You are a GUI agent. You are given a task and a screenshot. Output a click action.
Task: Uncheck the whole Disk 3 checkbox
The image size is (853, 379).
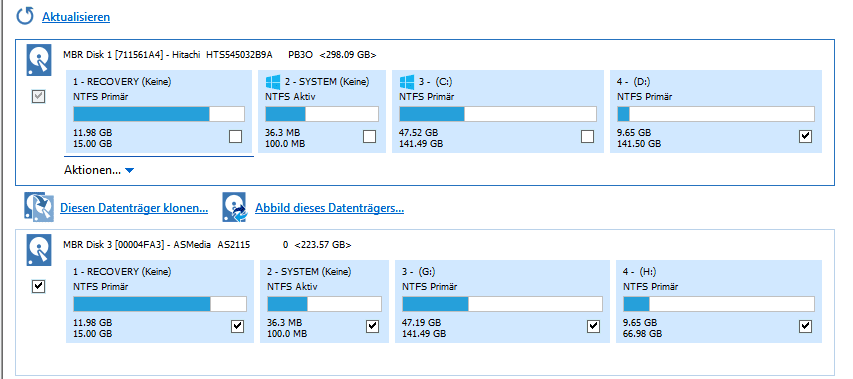[39, 286]
